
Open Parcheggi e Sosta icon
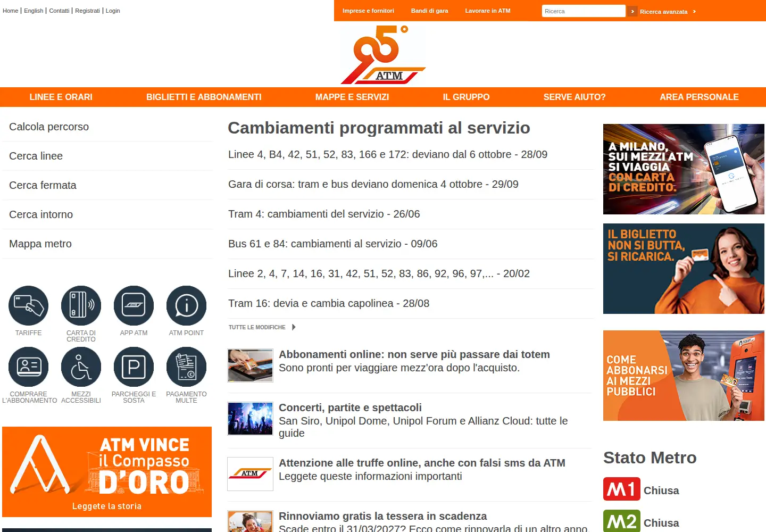[x=134, y=367]
